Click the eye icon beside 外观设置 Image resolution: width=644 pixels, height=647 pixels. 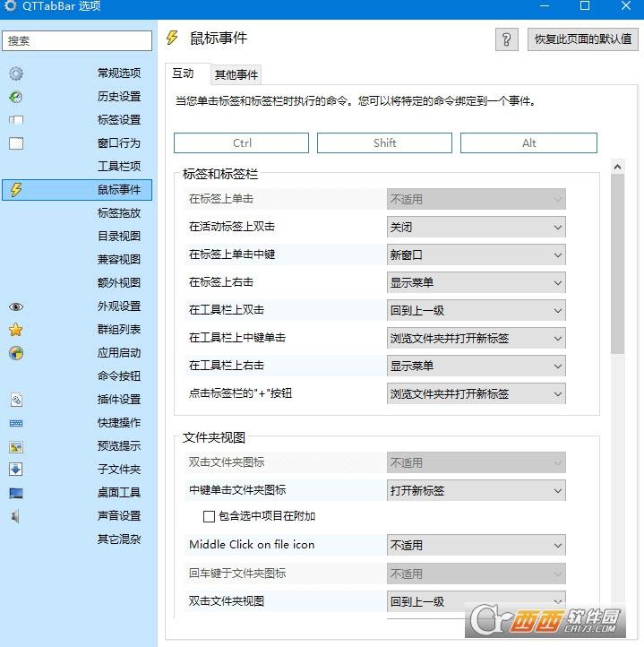[16, 306]
